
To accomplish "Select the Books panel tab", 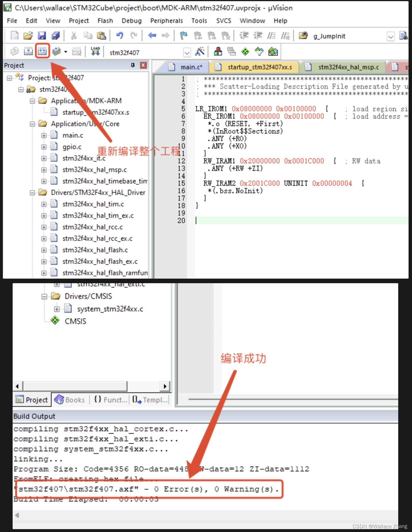I will tap(70, 400).
